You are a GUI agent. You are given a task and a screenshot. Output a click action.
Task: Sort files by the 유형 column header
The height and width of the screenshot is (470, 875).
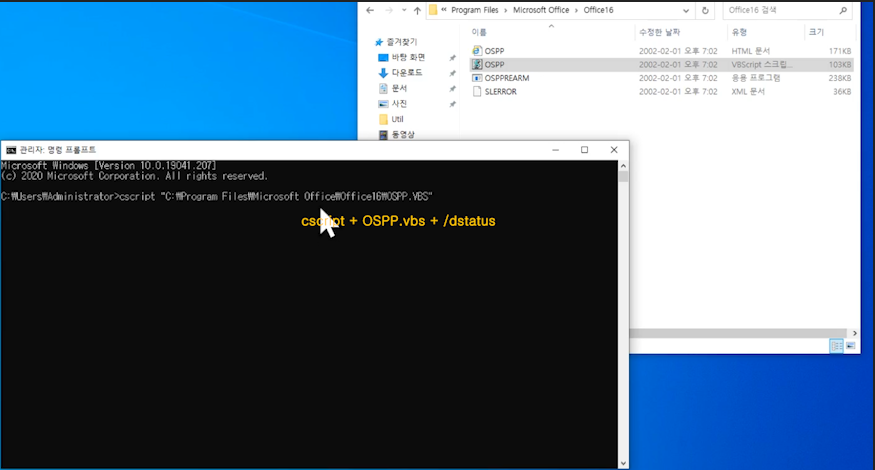[739, 32]
